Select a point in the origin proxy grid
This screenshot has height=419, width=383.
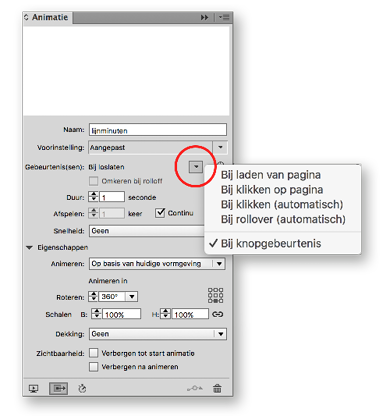pos(216,295)
